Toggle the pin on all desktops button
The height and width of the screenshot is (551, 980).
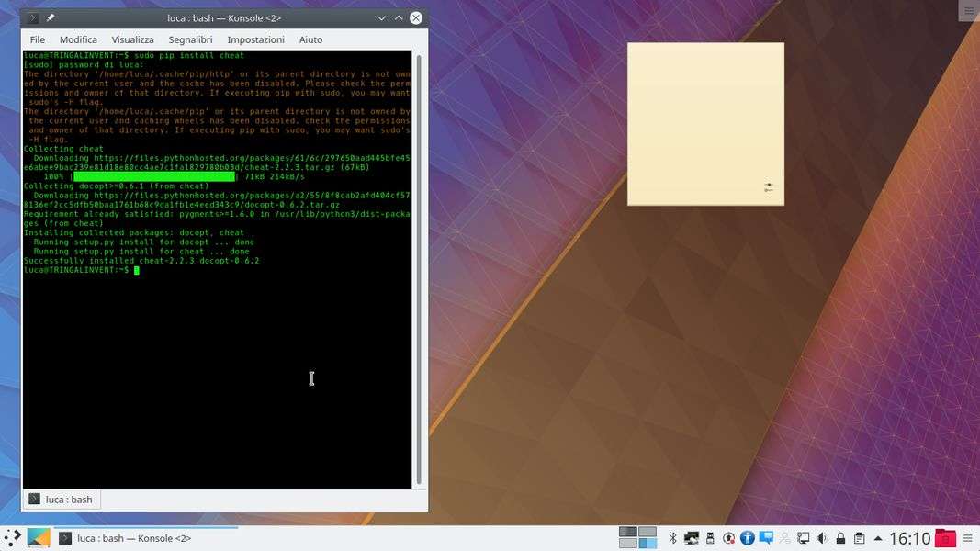click(x=51, y=17)
